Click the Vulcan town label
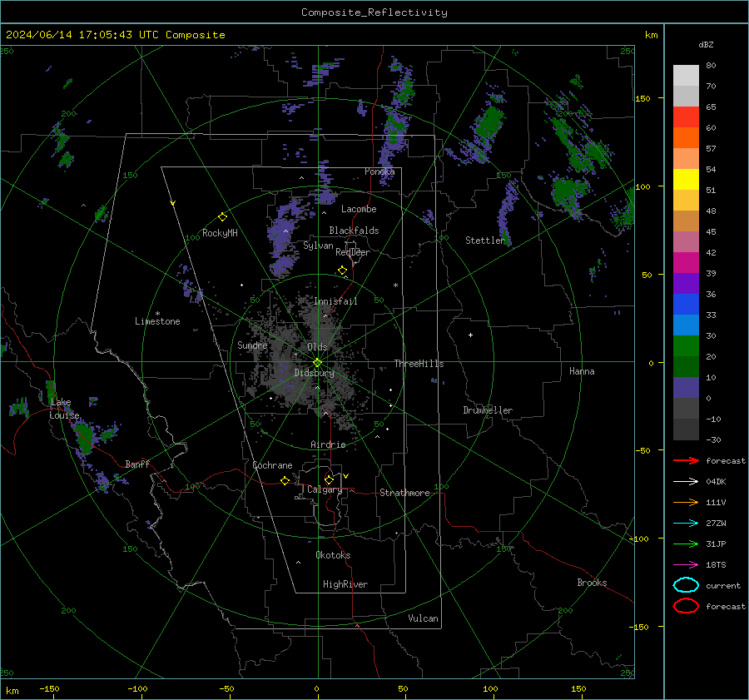The width and height of the screenshot is (749, 700). click(x=423, y=618)
